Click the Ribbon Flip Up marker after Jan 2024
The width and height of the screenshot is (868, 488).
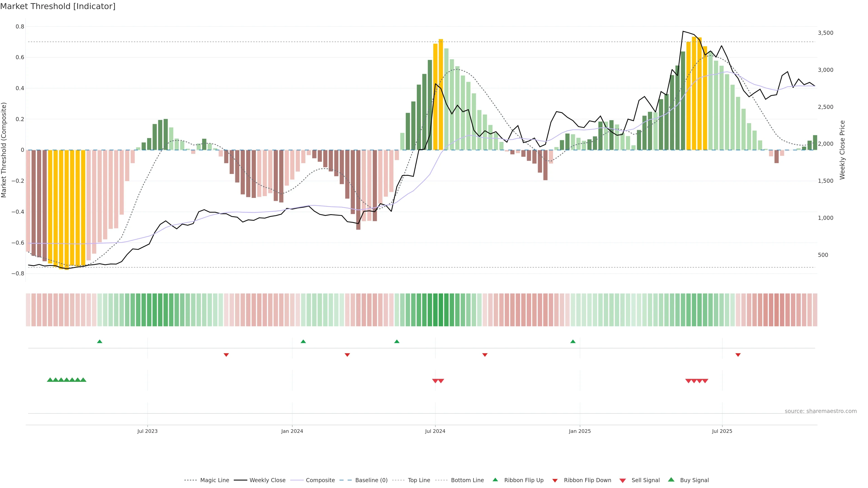(303, 342)
